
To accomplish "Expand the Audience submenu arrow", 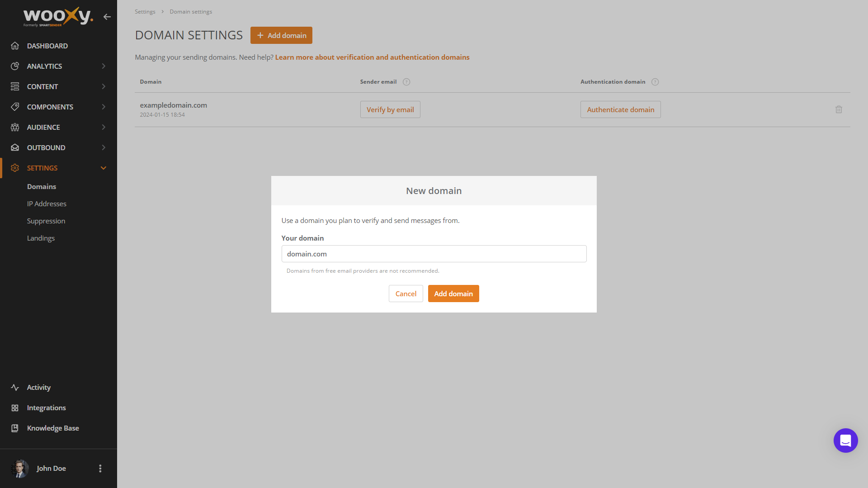I will [x=104, y=127].
